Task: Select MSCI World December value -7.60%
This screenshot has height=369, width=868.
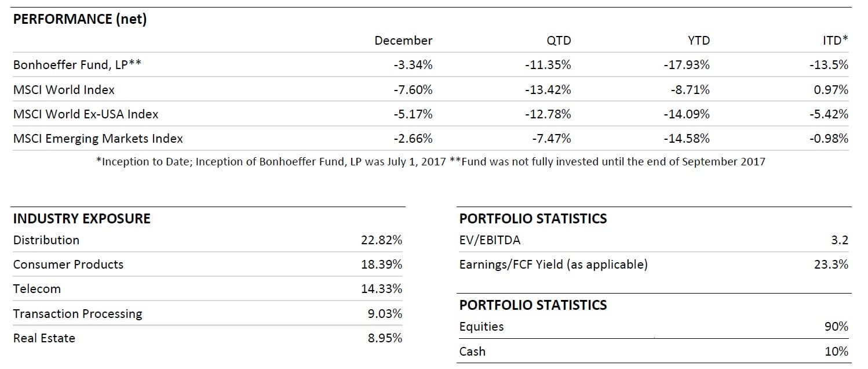Action: [x=413, y=90]
